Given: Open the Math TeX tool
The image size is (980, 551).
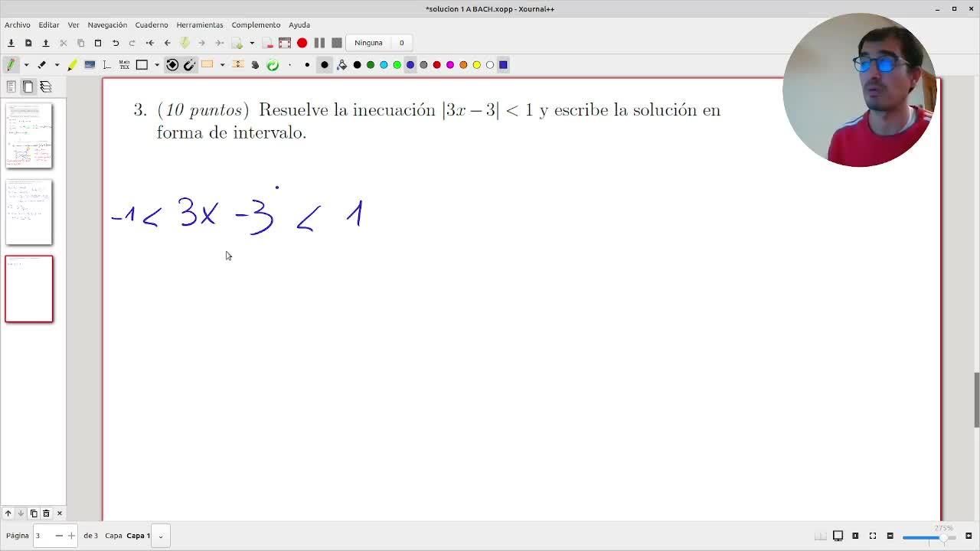Looking at the screenshot, I should pos(124,65).
